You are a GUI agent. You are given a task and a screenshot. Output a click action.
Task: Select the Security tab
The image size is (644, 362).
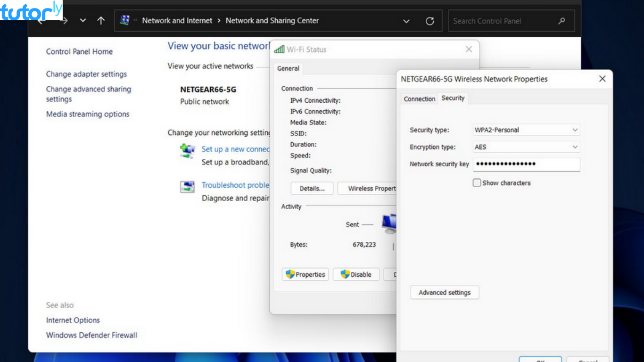click(452, 98)
